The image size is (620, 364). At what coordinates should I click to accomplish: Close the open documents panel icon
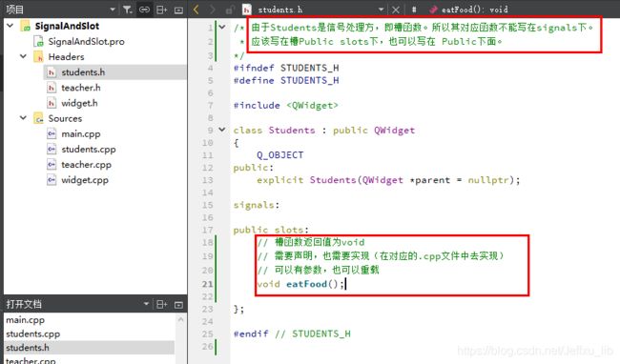click(x=178, y=305)
